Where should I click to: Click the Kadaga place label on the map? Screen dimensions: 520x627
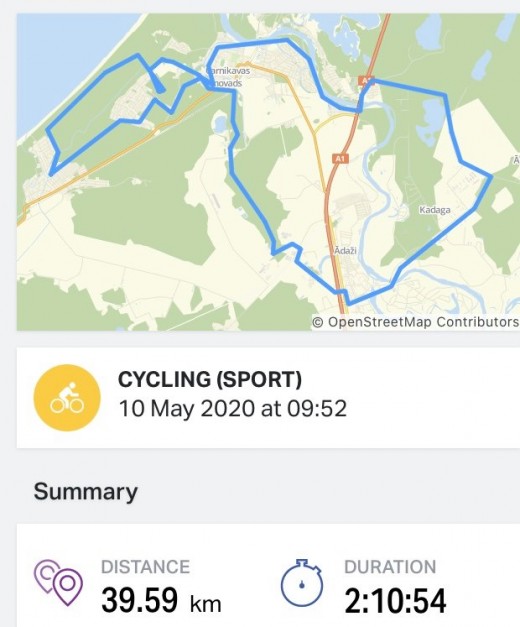(435, 210)
